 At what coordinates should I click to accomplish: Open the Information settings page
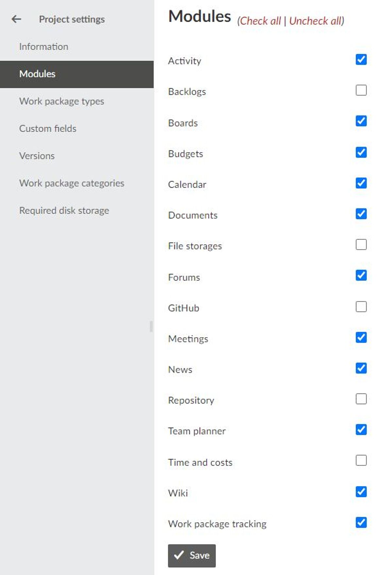pyautogui.click(x=43, y=47)
